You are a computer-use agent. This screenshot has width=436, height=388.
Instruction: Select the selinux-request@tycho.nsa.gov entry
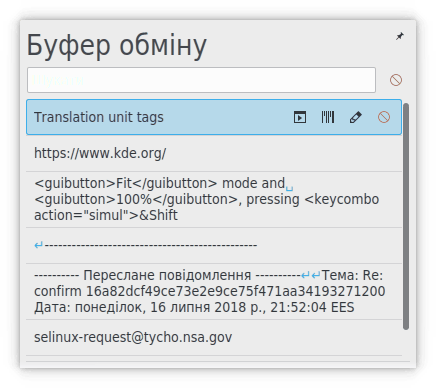pyautogui.click(x=214, y=337)
